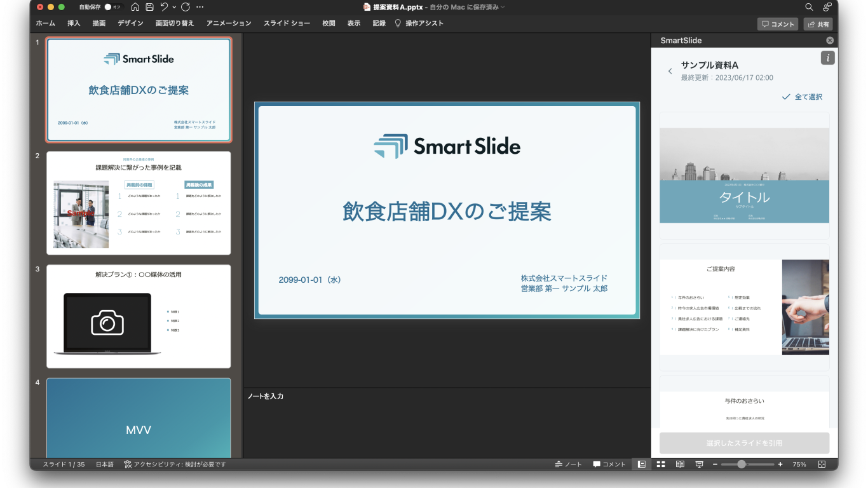Redo or repeat the last action
This screenshot has height=488, width=868.
(x=186, y=7)
